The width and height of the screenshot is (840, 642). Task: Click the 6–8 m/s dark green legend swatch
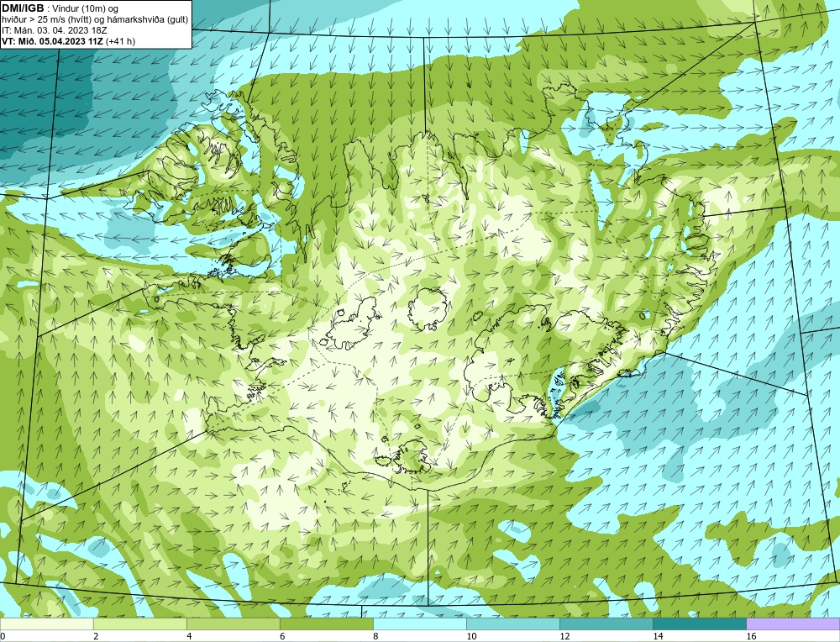point(326,624)
